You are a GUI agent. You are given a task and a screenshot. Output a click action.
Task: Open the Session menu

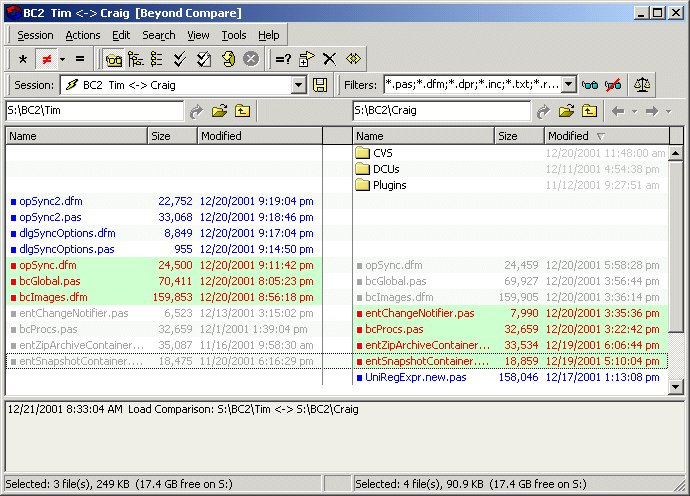(x=35, y=35)
